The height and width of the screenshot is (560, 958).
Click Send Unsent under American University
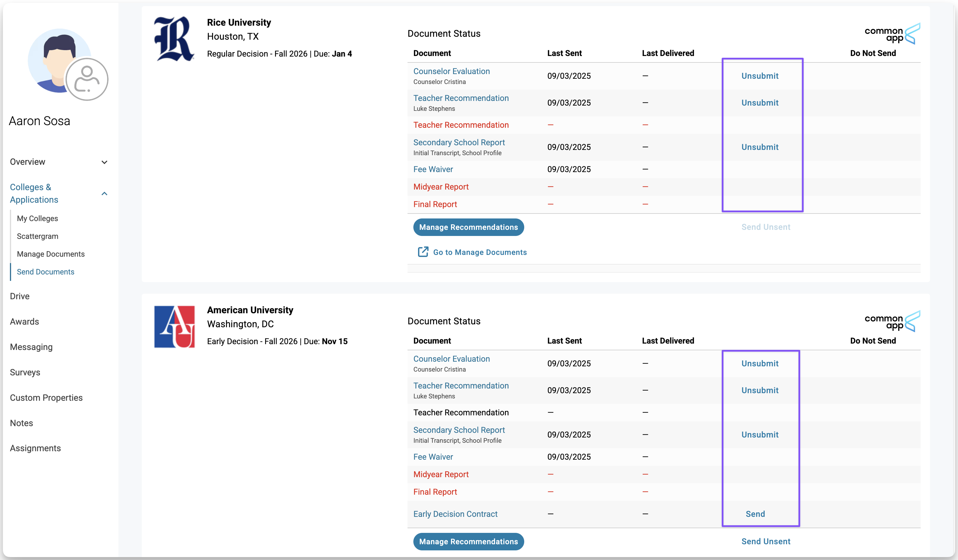click(x=766, y=541)
